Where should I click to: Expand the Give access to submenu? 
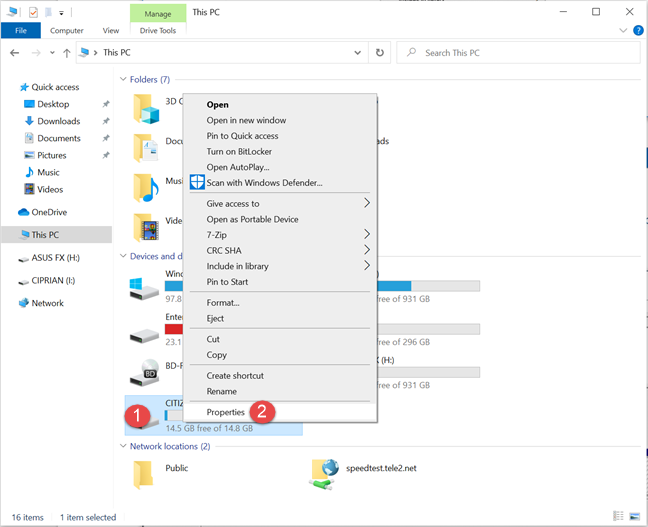[280, 203]
